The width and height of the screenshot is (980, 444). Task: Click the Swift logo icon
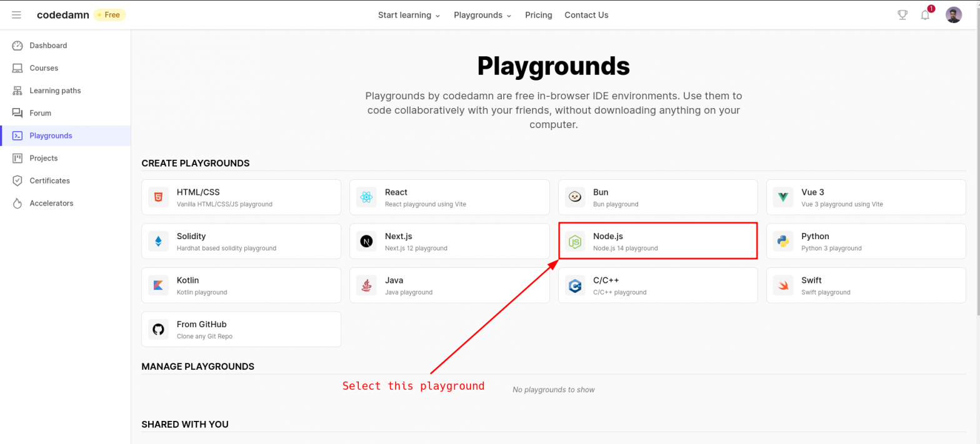pos(782,285)
